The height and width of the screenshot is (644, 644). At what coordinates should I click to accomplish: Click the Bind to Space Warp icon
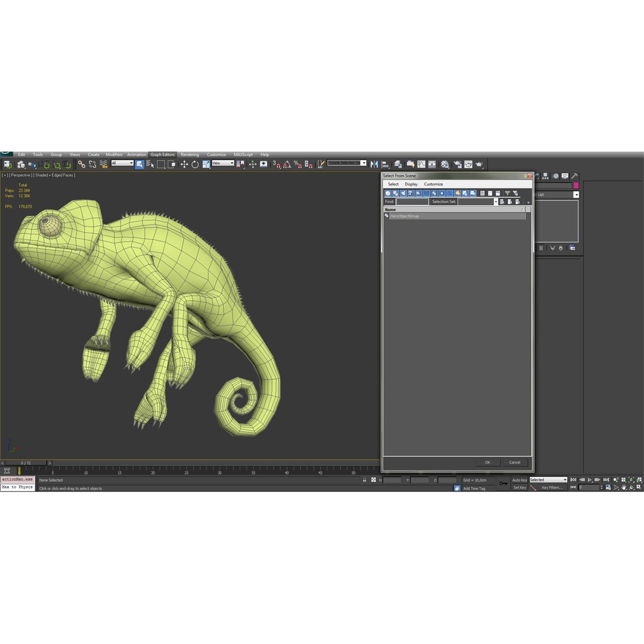click(x=103, y=165)
